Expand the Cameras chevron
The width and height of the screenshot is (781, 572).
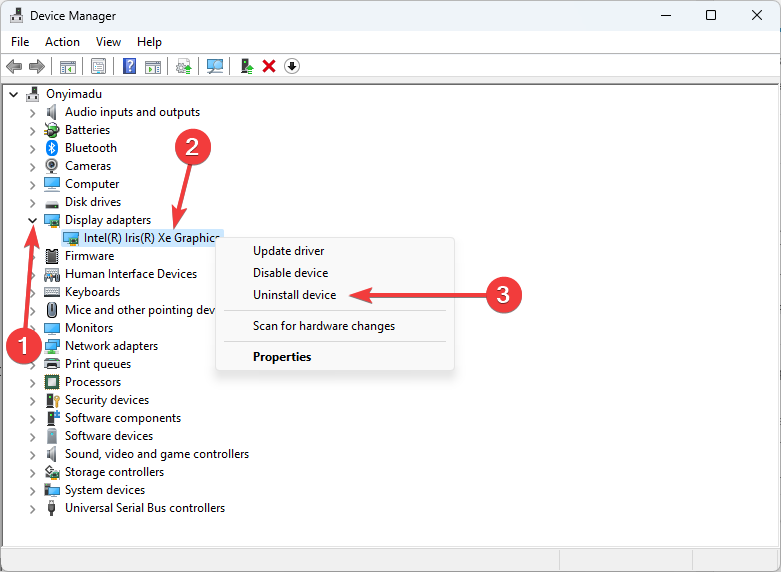coord(32,167)
